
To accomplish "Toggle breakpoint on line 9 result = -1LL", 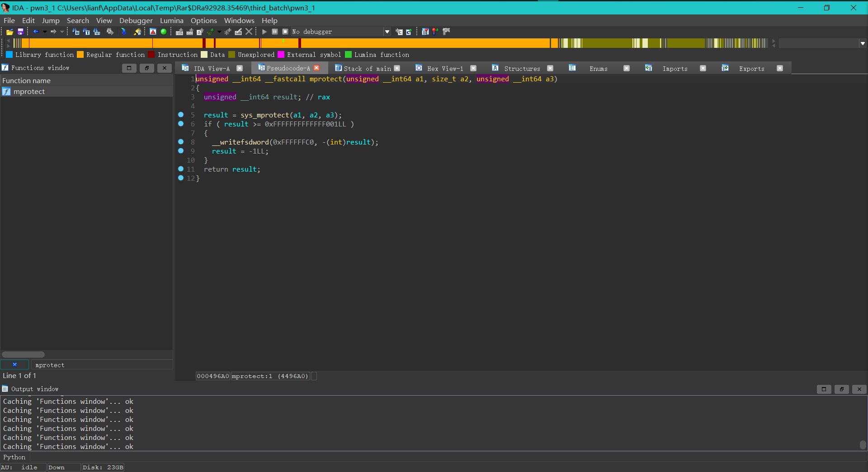I will (x=181, y=151).
